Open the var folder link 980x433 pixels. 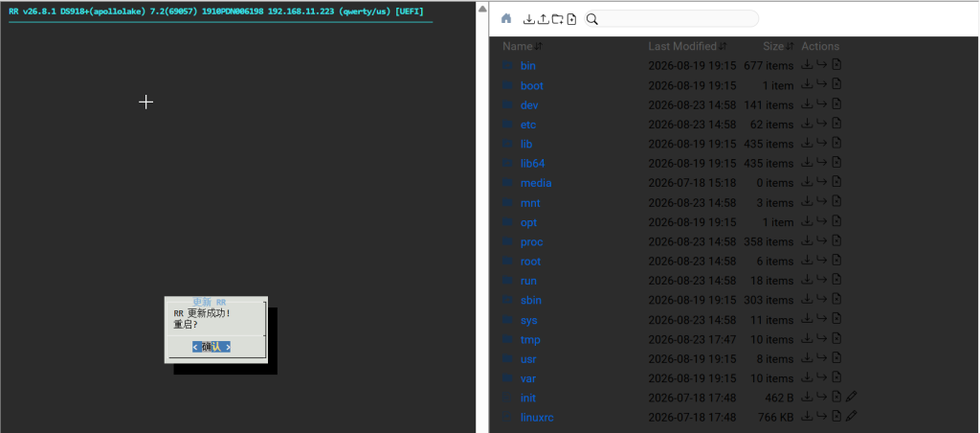click(x=528, y=378)
